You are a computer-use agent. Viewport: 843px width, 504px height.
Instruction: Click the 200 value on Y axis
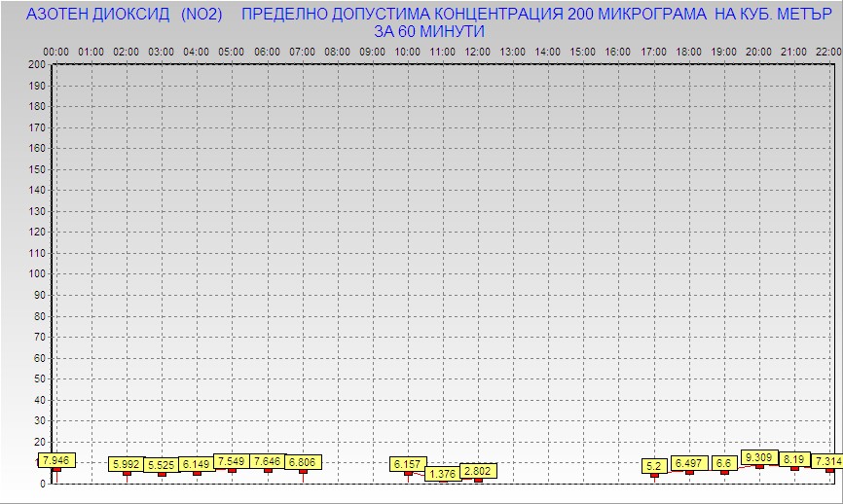[x=37, y=64]
